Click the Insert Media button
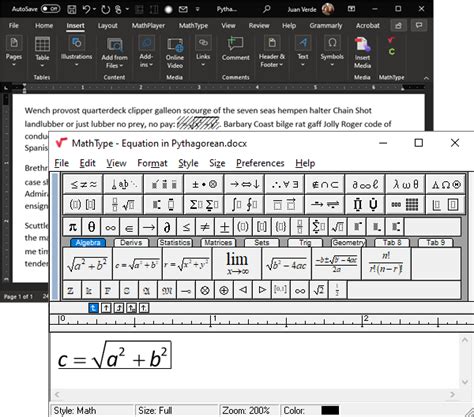This screenshot has height=417, width=474. pos(362,53)
